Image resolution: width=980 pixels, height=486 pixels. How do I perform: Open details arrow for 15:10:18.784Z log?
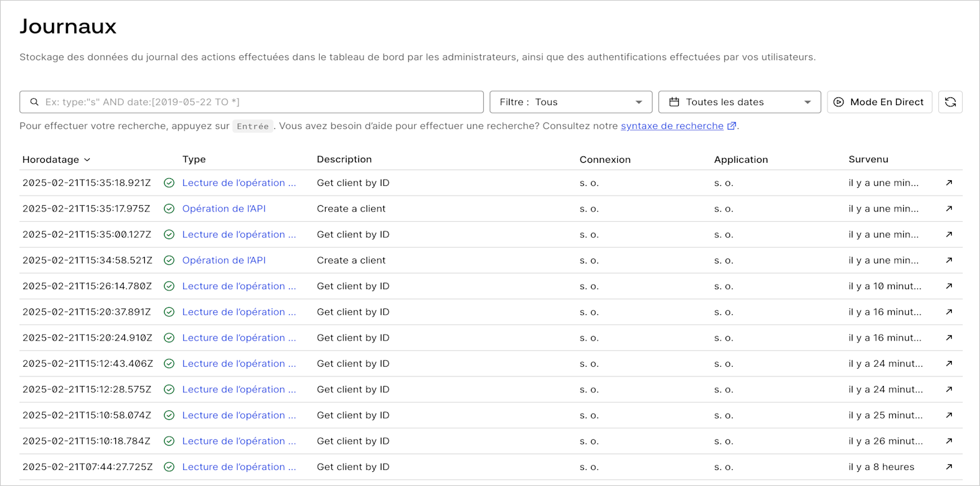pyautogui.click(x=949, y=441)
